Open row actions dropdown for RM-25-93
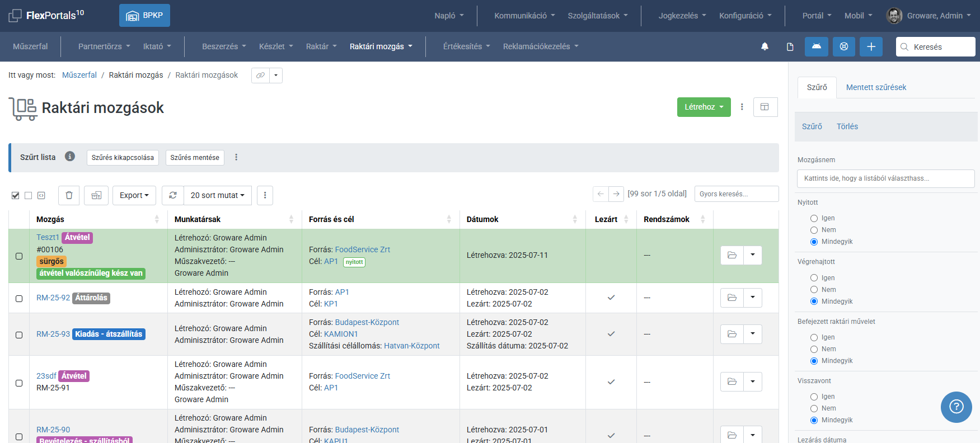This screenshot has width=980, height=443. (x=753, y=334)
